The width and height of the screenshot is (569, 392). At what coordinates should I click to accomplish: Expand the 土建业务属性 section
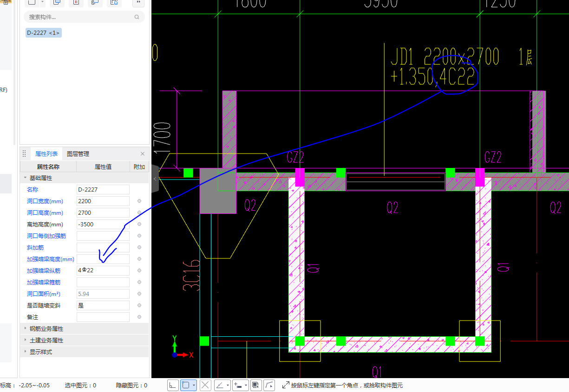(x=46, y=340)
